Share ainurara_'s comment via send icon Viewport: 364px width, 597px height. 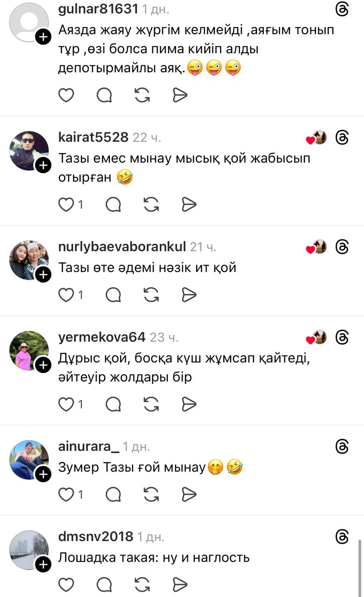[189, 495]
